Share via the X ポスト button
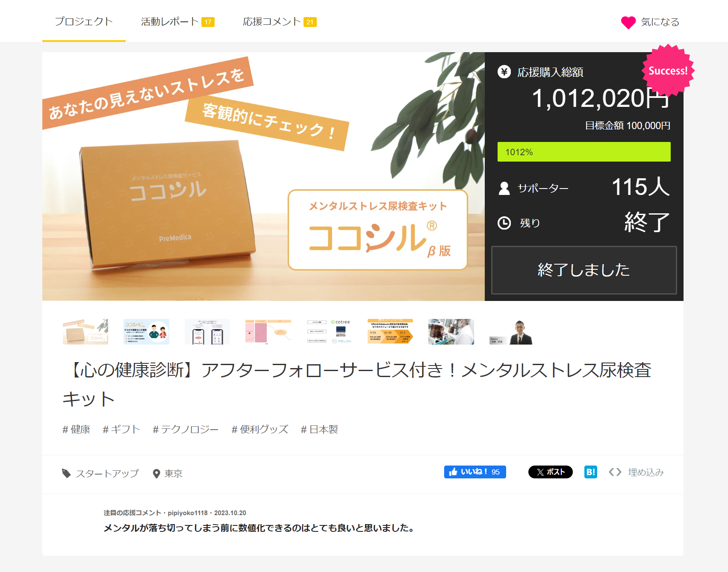 click(x=551, y=472)
